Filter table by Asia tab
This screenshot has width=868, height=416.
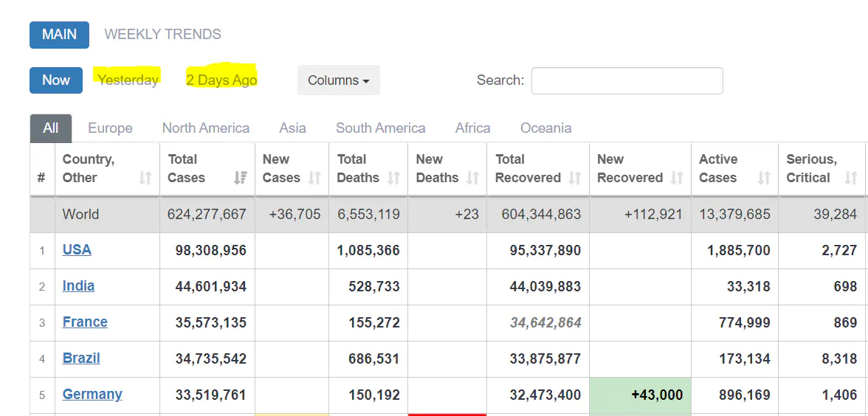(292, 128)
